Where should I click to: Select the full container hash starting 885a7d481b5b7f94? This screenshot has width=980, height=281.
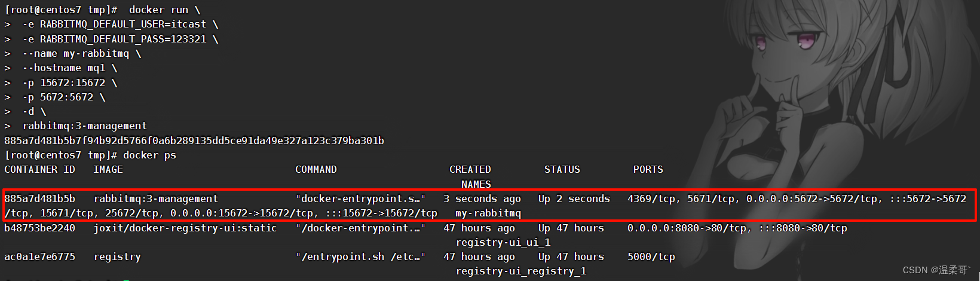(194, 140)
